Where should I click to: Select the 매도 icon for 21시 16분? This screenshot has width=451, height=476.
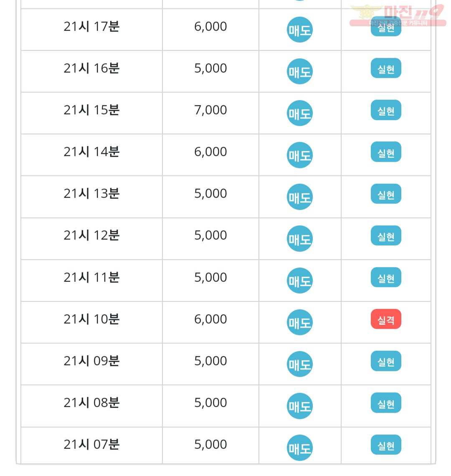coord(299,71)
